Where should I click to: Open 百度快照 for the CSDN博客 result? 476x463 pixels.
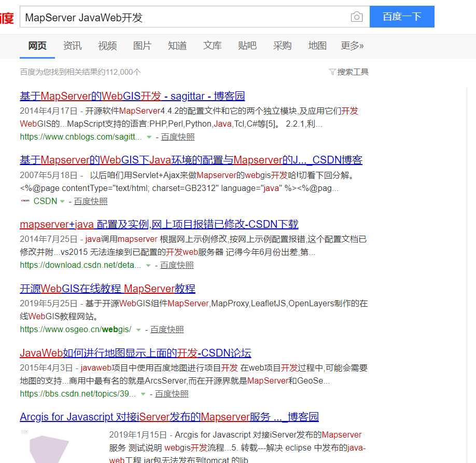90,201
